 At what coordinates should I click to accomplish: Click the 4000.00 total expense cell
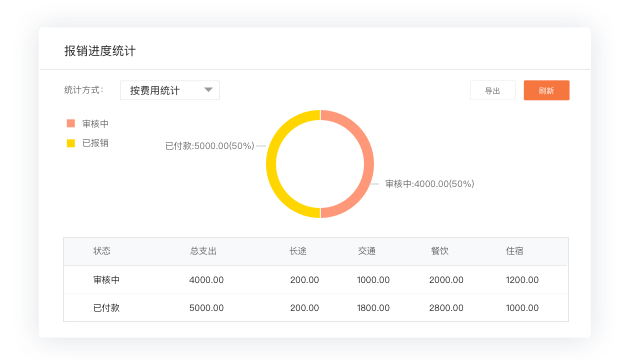click(x=207, y=280)
